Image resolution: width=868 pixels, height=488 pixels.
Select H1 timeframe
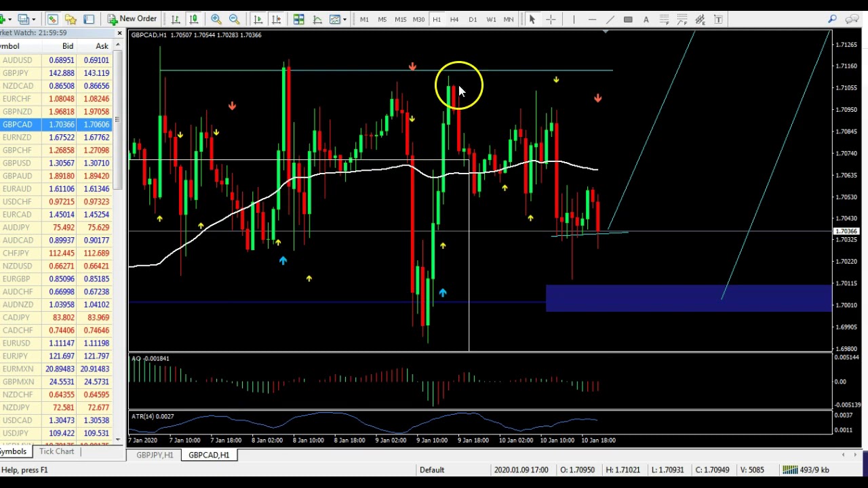(x=437, y=19)
